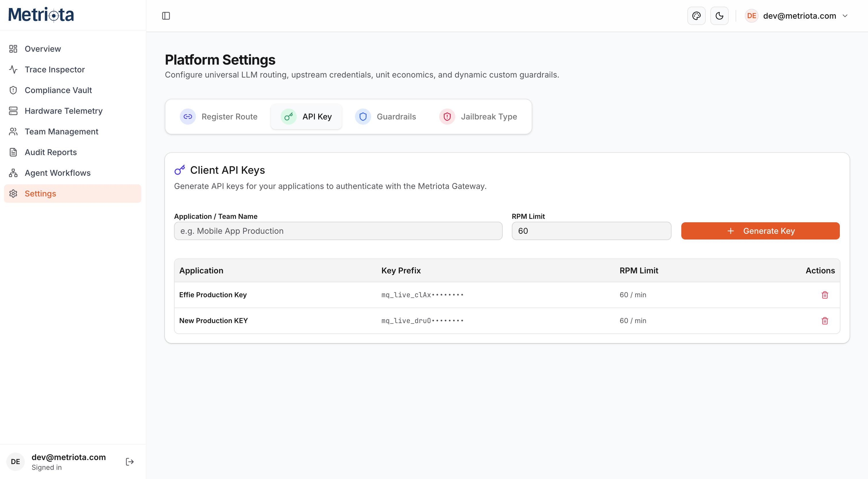
Task: Click the RPM Limit input field
Action: point(591,231)
